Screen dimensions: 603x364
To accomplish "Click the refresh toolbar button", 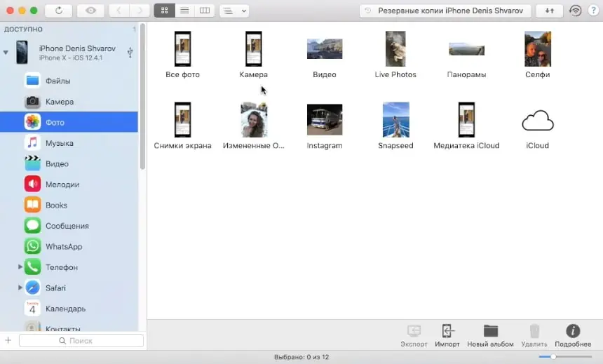I will (58, 11).
